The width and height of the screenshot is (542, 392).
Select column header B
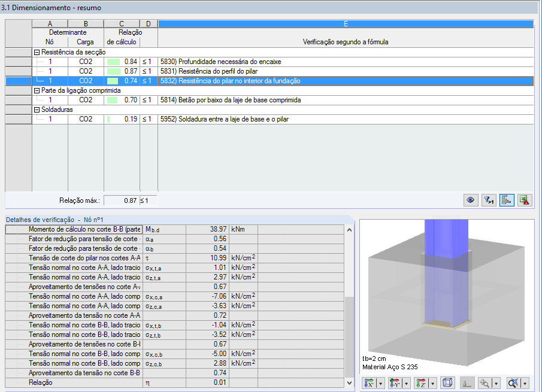86,23
